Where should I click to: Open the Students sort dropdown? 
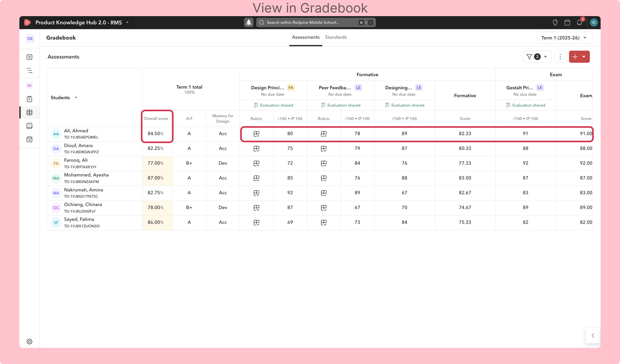[x=76, y=98]
